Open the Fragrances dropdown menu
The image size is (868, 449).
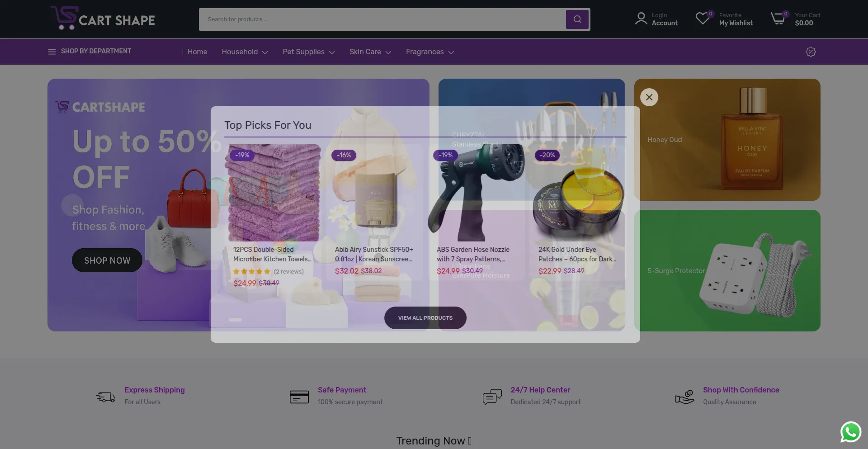pos(430,52)
